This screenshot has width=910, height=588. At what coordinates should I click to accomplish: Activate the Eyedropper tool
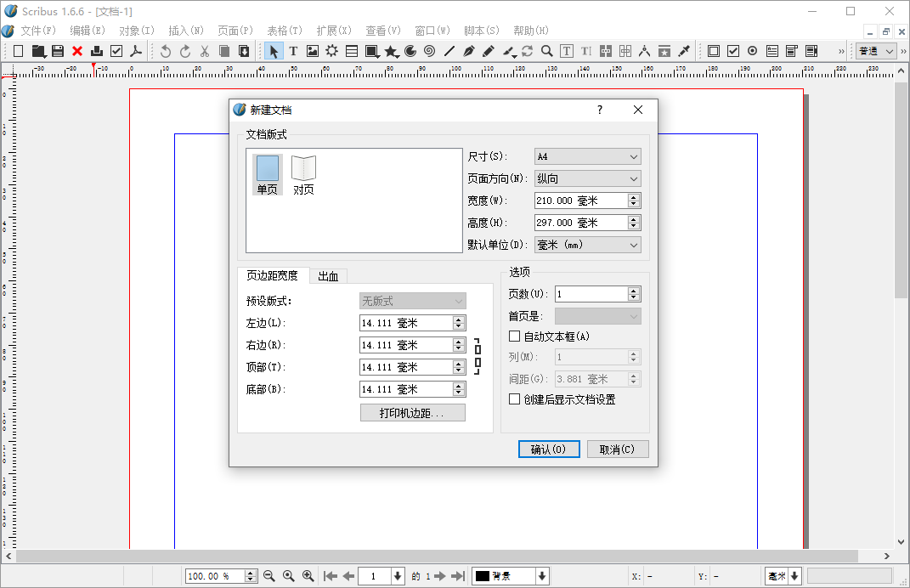pos(683,51)
